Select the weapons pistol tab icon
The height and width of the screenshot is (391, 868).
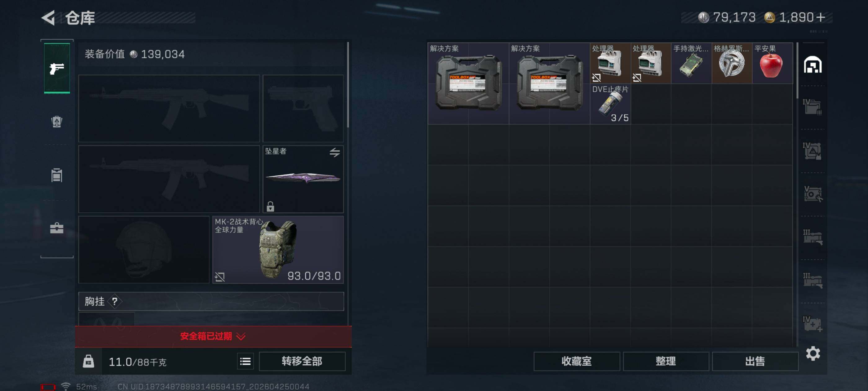57,68
